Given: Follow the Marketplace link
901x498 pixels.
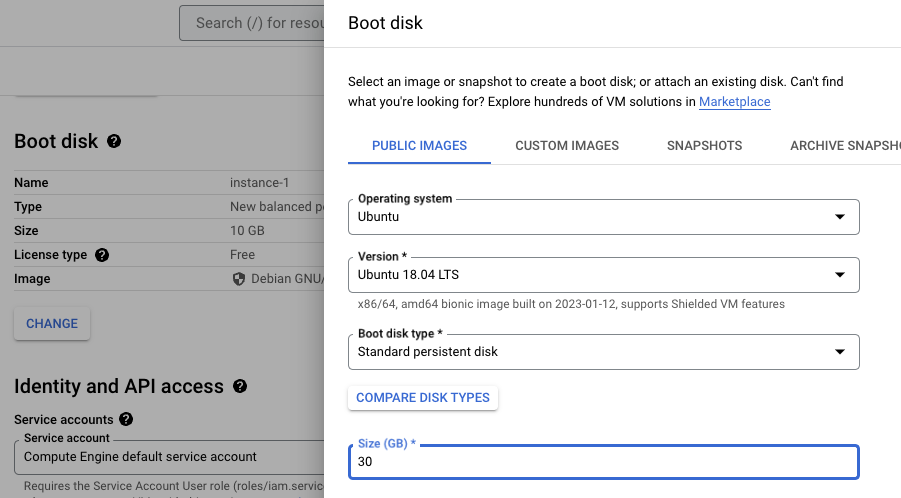Looking at the screenshot, I should (734, 102).
